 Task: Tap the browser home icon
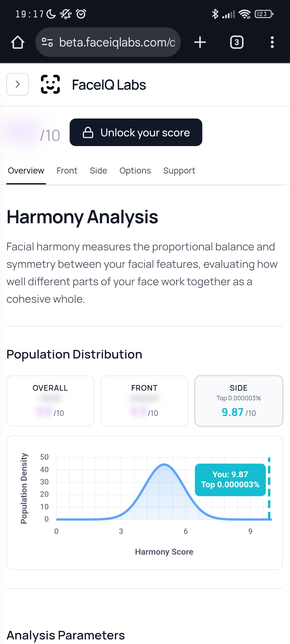(x=18, y=42)
